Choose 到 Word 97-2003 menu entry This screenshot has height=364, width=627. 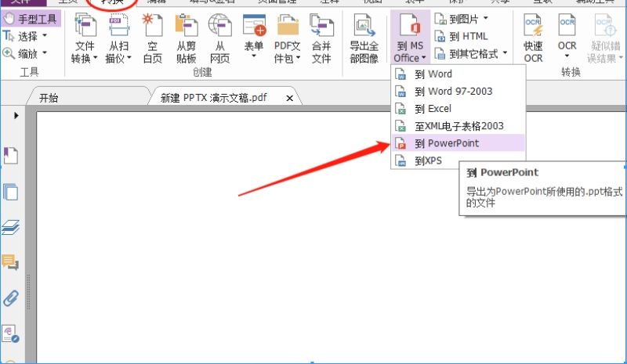coord(458,92)
